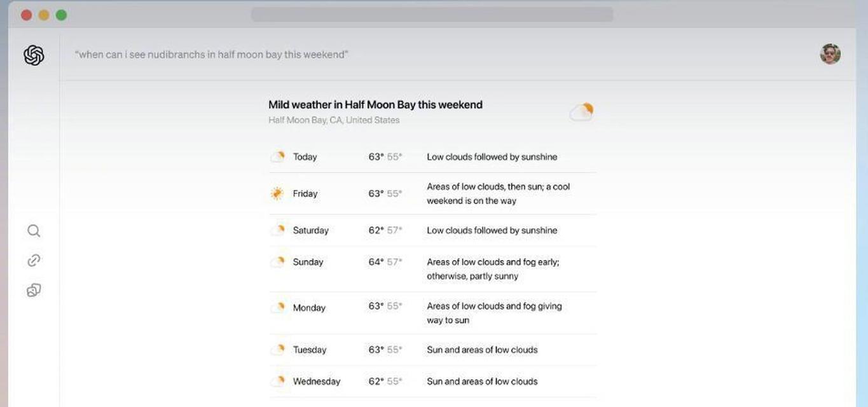Click Today's partly cloudy icon
The height and width of the screenshot is (407, 868).
pyautogui.click(x=277, y=156)
